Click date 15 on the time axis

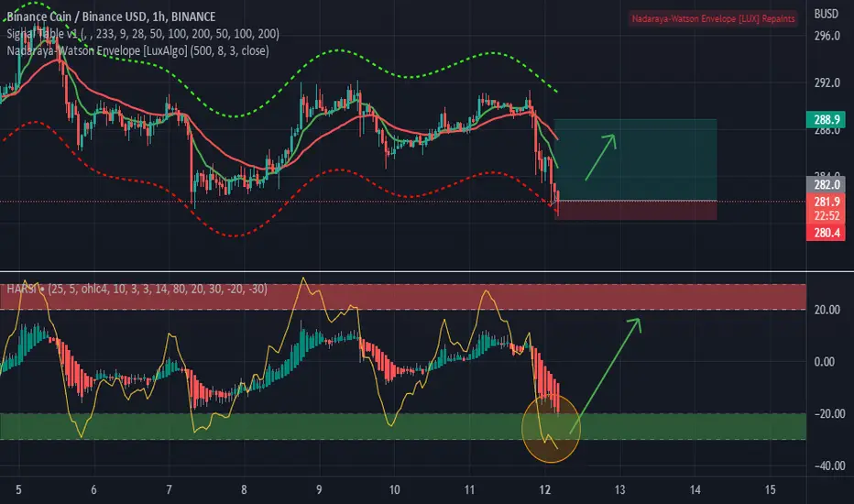coord(770,490)
